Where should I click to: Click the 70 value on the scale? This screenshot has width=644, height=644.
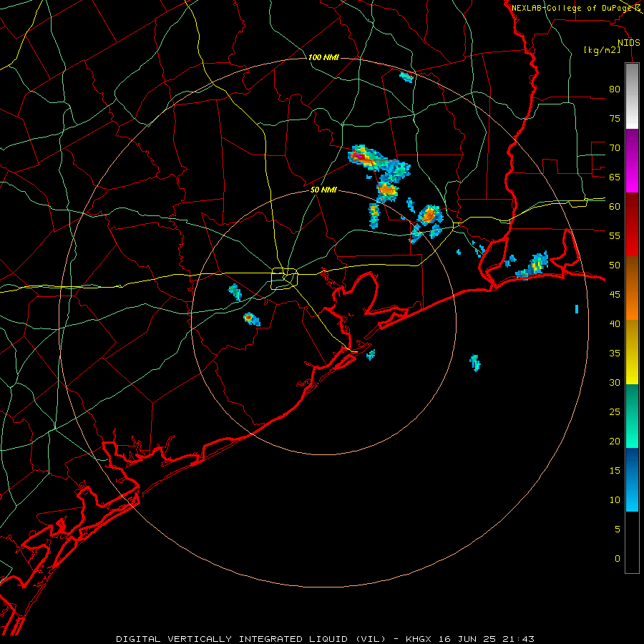[615, 148]
